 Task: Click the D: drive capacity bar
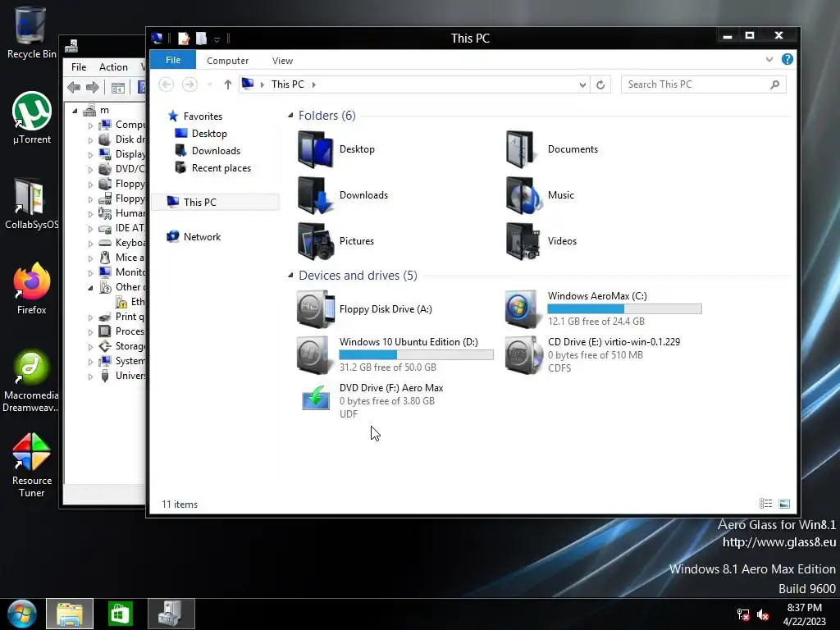tap(416, 354)
